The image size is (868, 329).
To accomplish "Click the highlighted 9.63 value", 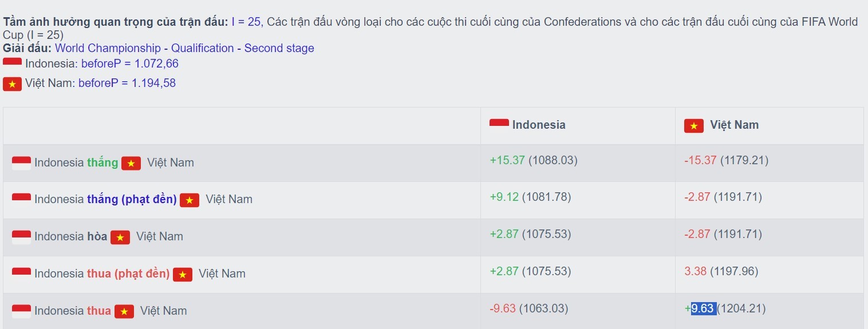I will [703, 308].
